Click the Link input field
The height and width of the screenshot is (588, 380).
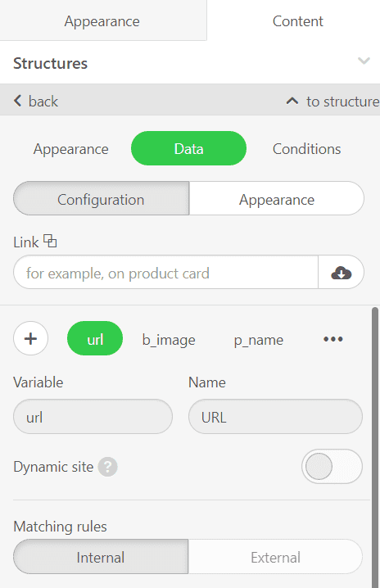click(x=165, y=272)
